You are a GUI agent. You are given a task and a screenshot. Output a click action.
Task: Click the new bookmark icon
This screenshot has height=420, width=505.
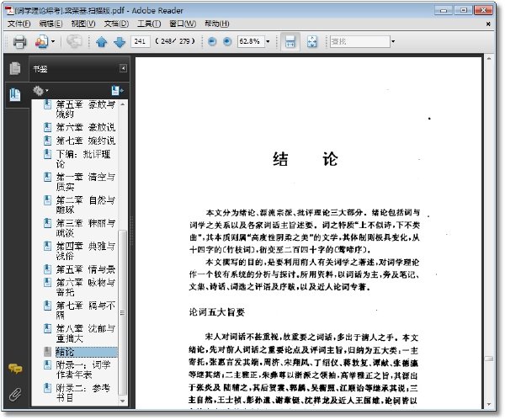[117, 91]
